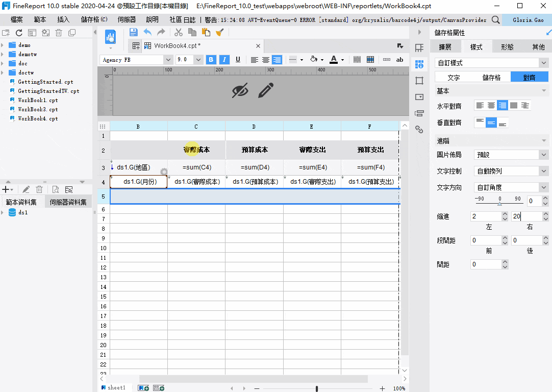The width and height of the screenshot is (552, 392).
Task: Toggle hidden eye icon in header area
Action: point(240,90)
